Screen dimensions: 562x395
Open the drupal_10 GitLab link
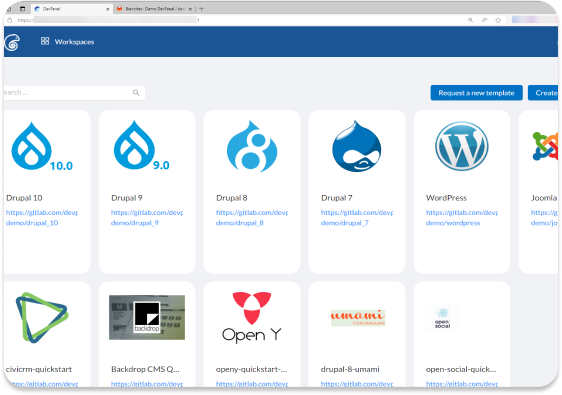[x=42, y=218]
